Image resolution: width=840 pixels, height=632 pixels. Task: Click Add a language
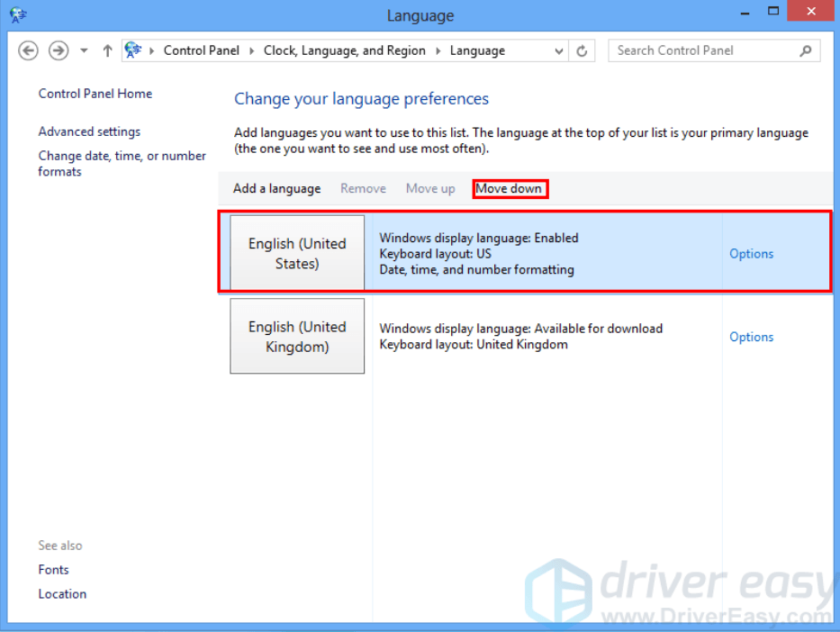tap(276, 188)
